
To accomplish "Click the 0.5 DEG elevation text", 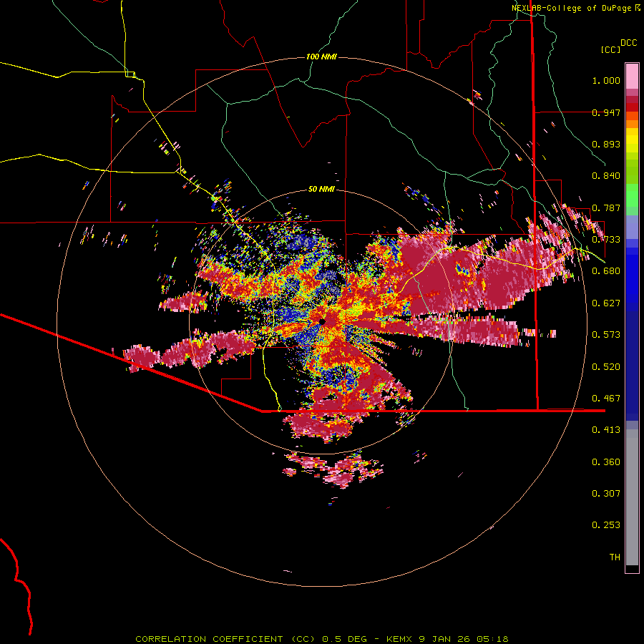I will pos(344,639).
